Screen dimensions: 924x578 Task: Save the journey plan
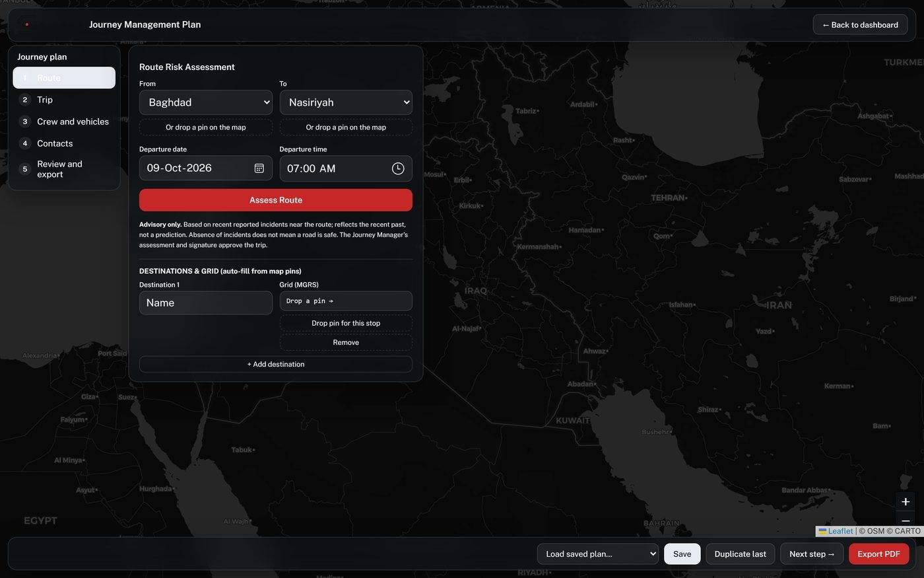click(682, 554)
